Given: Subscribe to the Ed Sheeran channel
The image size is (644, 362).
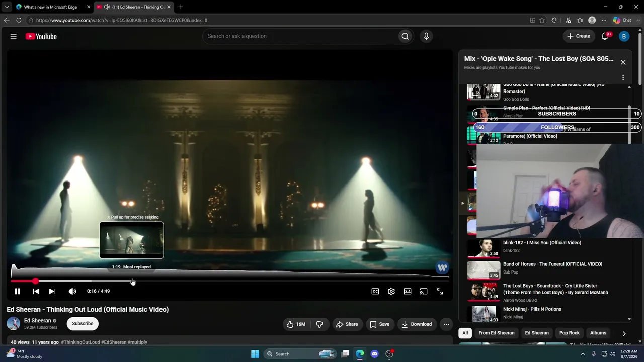Looking at the screenshot, I should coord(83,324).
